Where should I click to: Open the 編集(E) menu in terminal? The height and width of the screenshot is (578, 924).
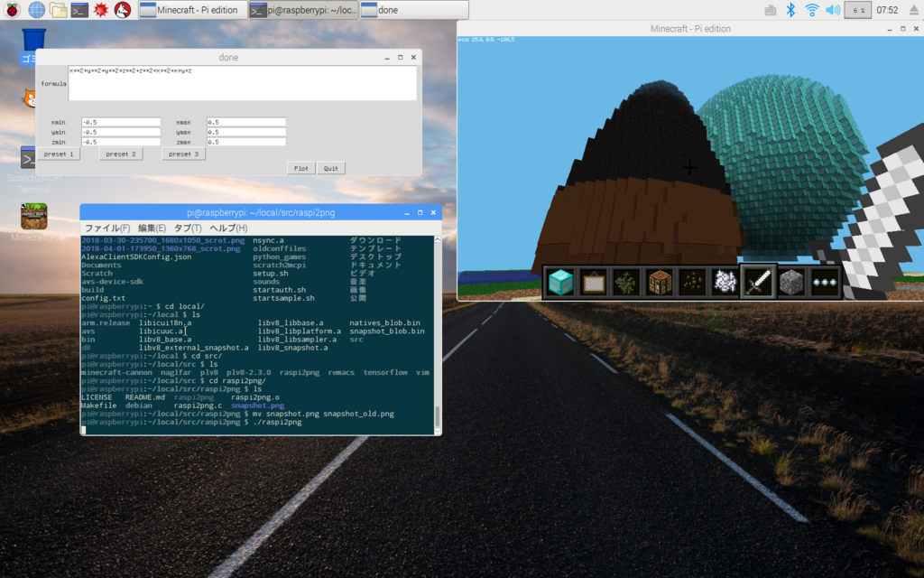(152, 228)
